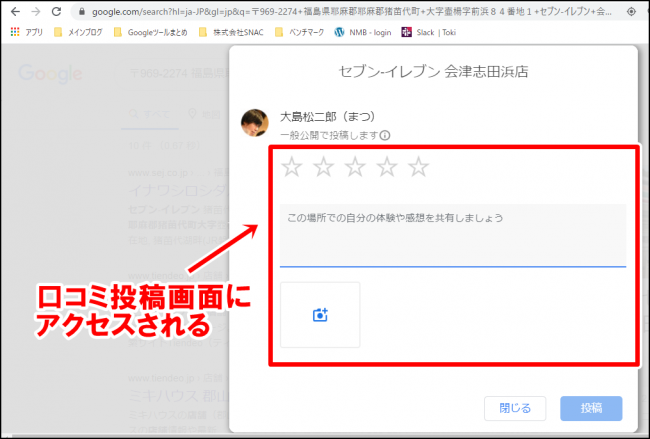Open the 株式会社SNAC bookmark folder
The image size is (650, 439).
pos(231,32)
